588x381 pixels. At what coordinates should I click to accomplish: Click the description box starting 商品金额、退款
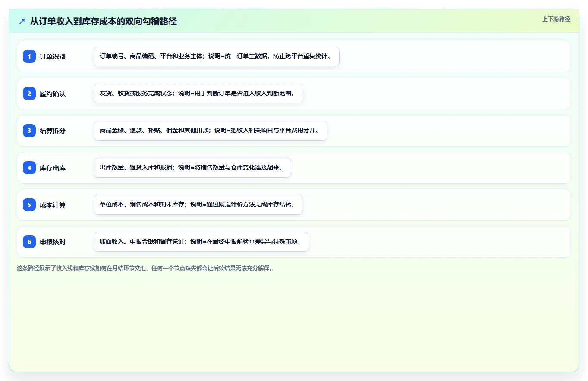211,131
